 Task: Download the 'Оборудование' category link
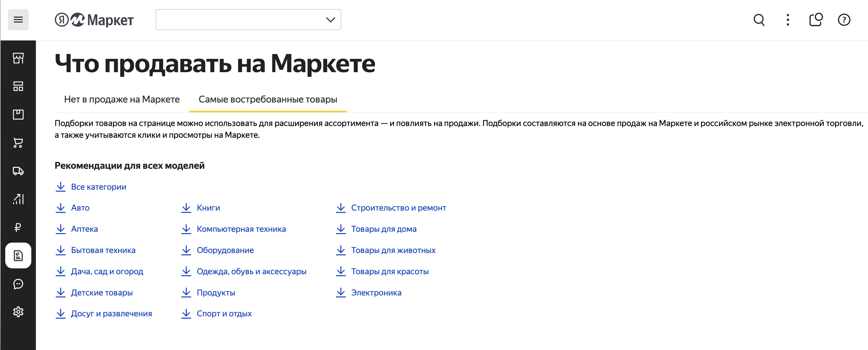coord(217,250)
